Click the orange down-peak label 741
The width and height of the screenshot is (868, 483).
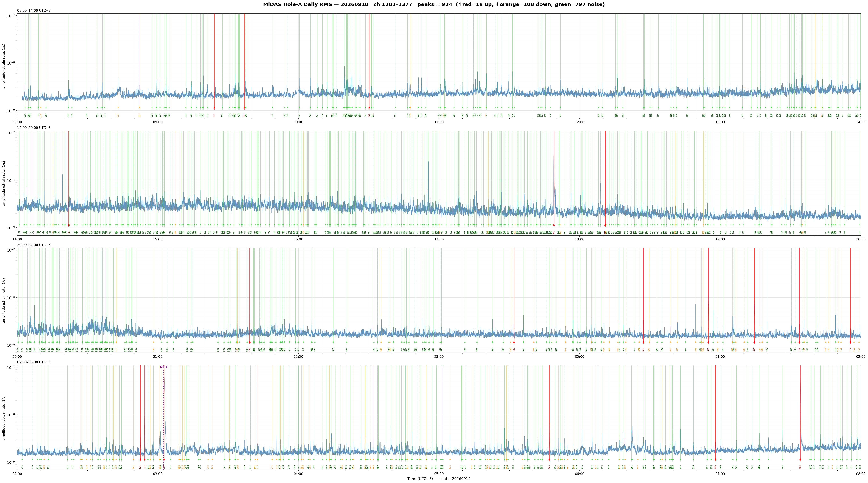(x=133, y=467)
